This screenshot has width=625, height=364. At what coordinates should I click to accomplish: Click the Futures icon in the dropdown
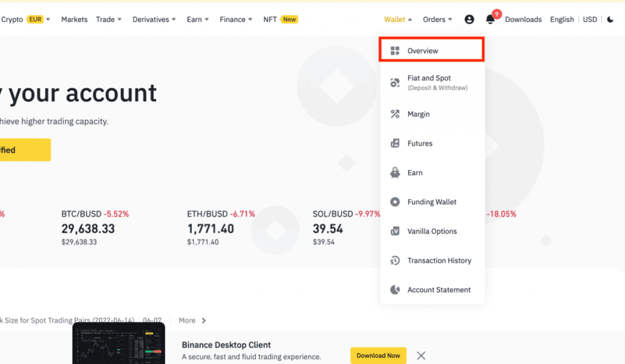pyautogui.click(x=395, y=143)
